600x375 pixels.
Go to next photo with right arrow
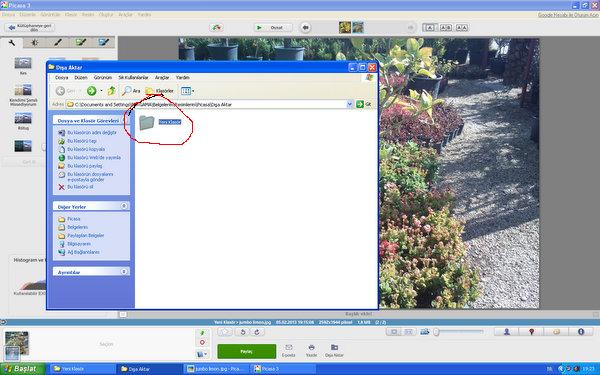(x=411, y=28)
